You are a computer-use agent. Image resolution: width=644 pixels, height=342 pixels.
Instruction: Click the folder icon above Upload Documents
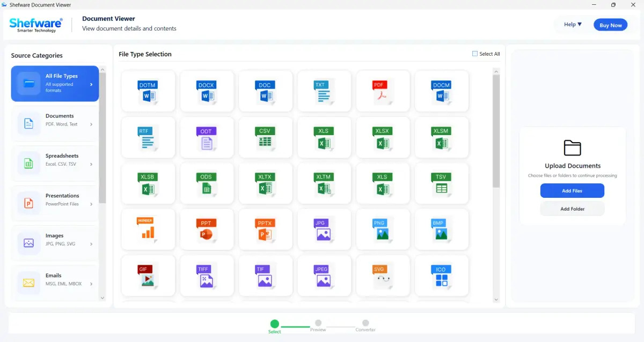573,148
